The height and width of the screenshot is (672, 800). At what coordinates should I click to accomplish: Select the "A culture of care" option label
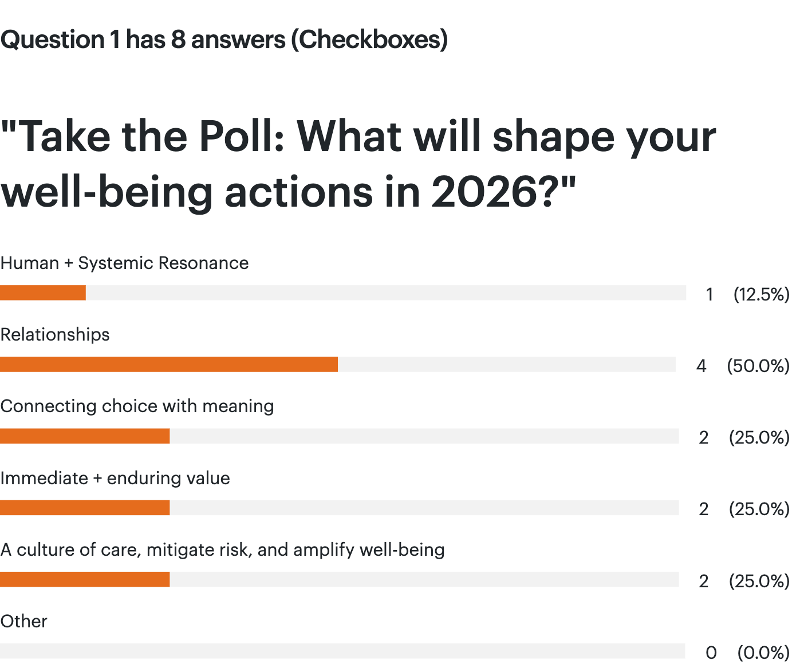[222, 550]
